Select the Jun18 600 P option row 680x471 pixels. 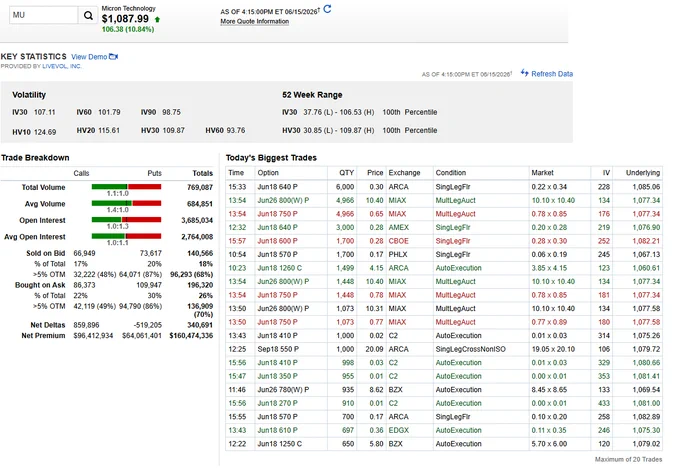pos(444,241)
